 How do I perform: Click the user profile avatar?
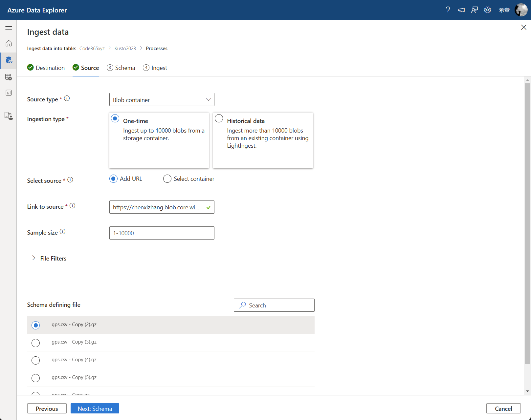[x=521, y=10]
